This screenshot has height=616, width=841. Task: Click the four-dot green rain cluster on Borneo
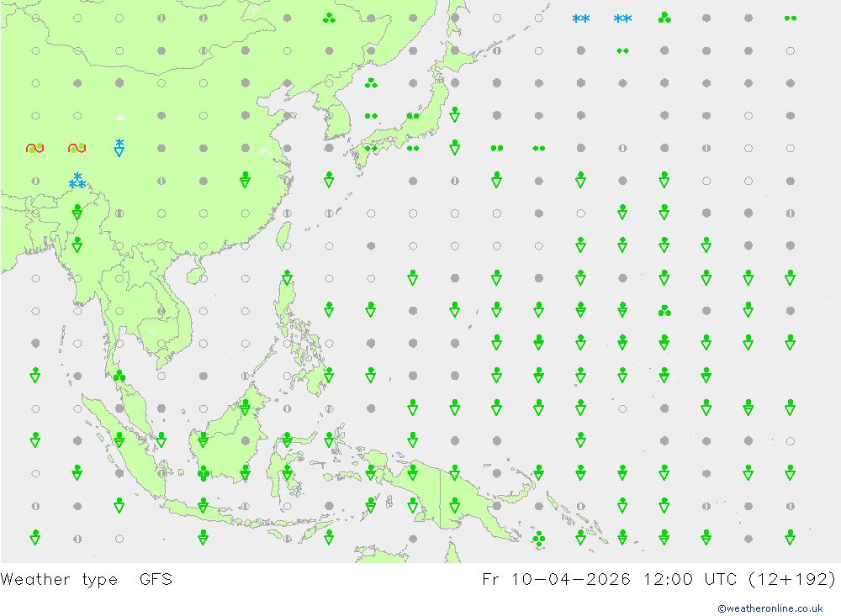pyautogui.click(x=204, y=473)
